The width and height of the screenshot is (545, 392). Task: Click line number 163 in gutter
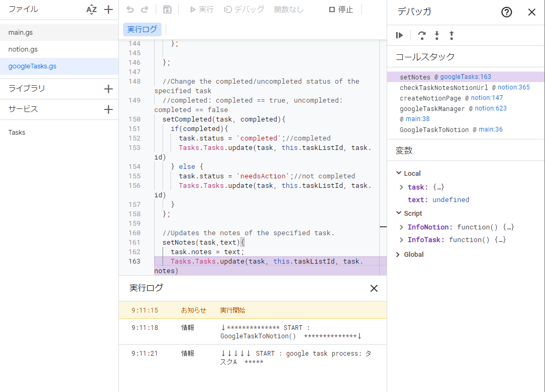135,262
